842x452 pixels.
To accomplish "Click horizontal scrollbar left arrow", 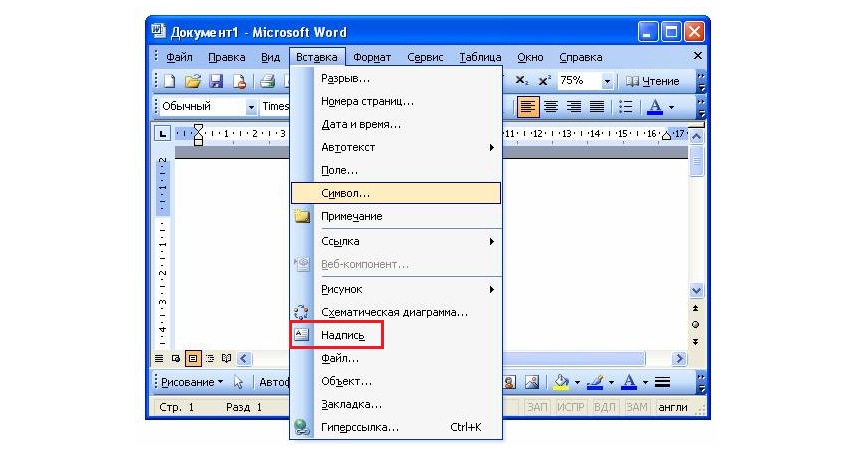I will pos(244,359).
